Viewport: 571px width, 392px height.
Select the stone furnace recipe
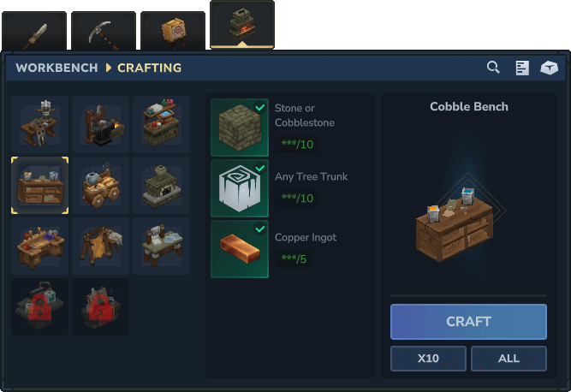pos(161,185)
